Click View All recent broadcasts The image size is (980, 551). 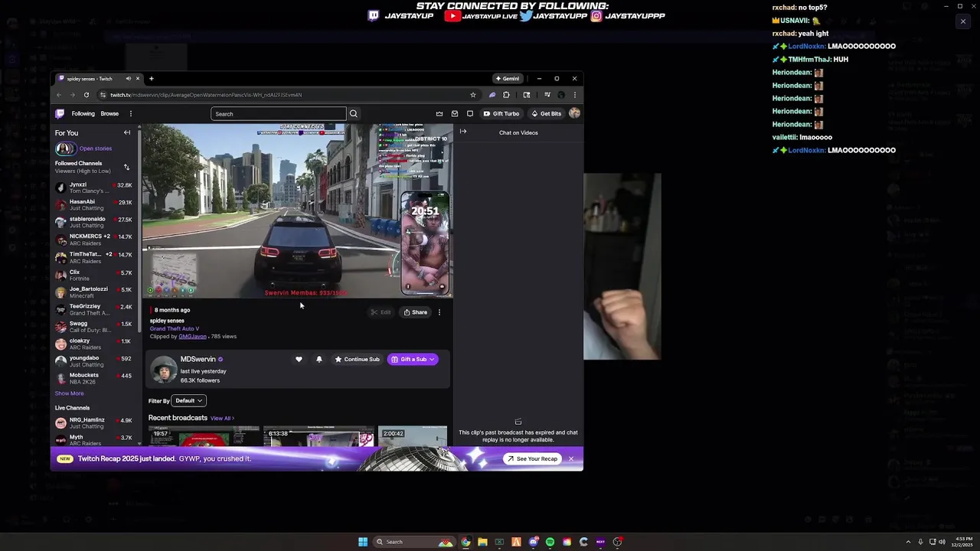(x=222, y=418)
